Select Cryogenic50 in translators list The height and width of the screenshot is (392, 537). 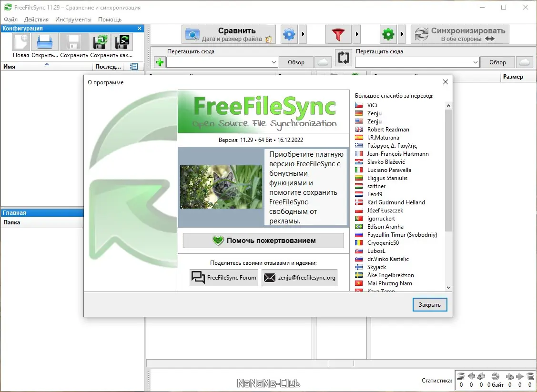point(383,243)
